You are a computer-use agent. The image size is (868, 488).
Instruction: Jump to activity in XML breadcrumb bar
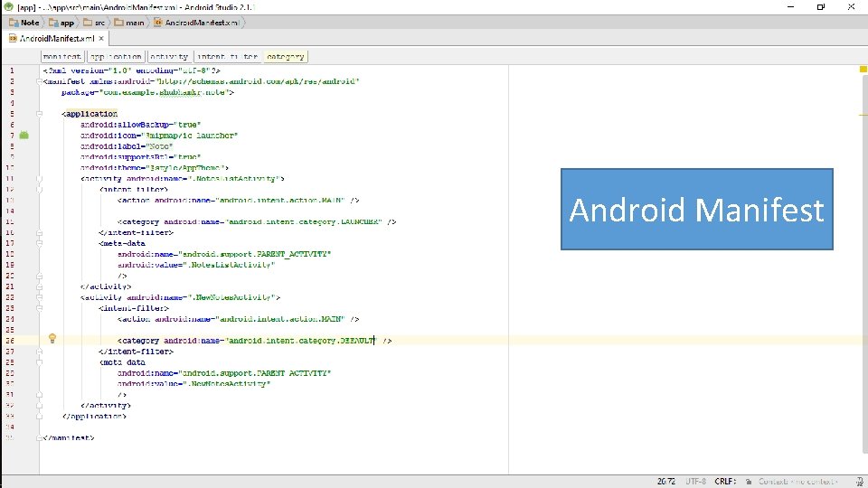point(169,56)
